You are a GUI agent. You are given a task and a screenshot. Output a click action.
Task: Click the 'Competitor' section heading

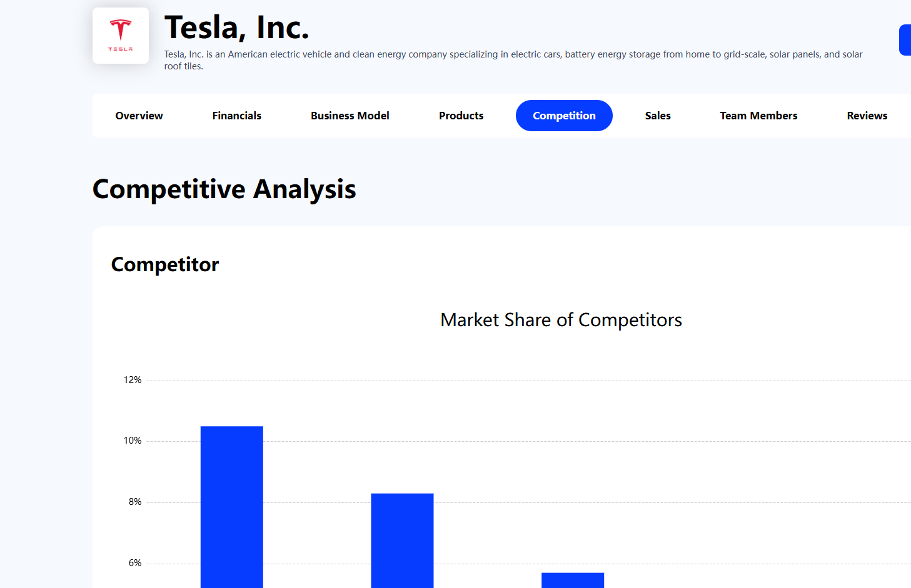click(x=165, y=264)
